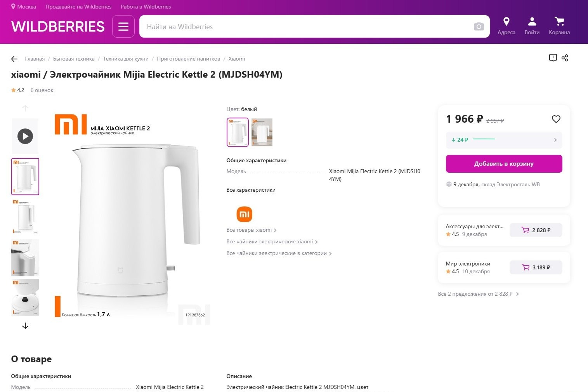Play the product video thumbnail
588x392 pixels.
coord(25,136)
